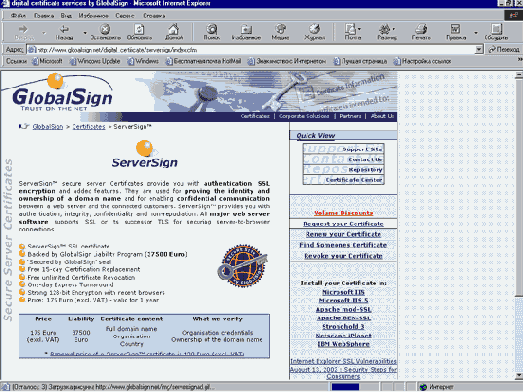Click the Переход (Go) button
The height and width of the screenshot is (392, 523).
[504, 50]
